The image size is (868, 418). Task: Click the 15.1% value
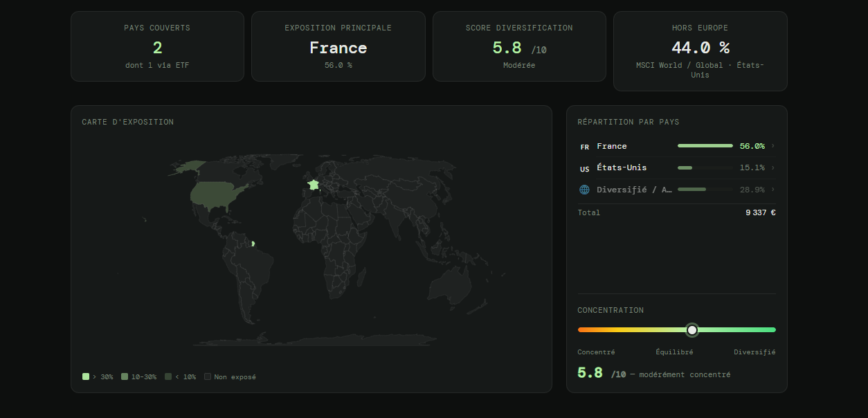[752, 167]
